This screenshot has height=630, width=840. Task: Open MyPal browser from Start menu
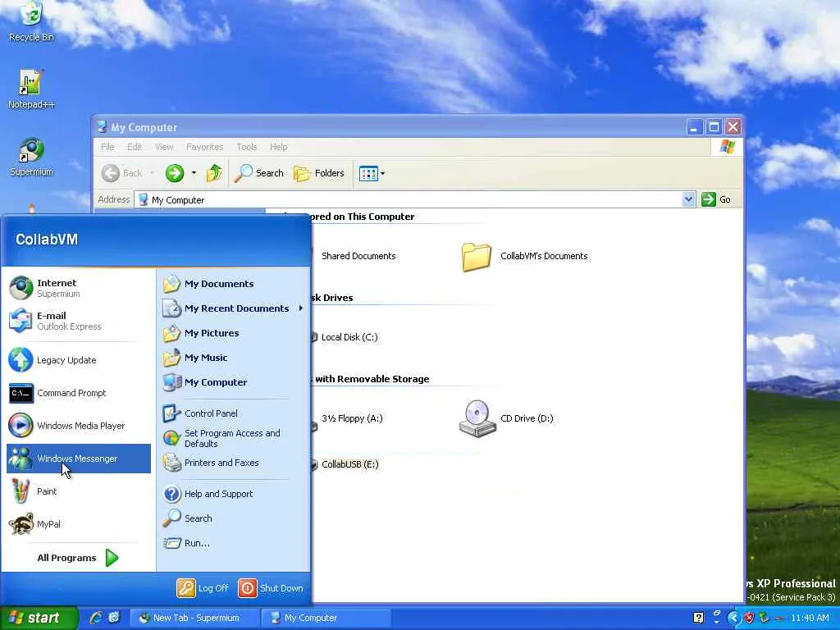tap(78, 524)
